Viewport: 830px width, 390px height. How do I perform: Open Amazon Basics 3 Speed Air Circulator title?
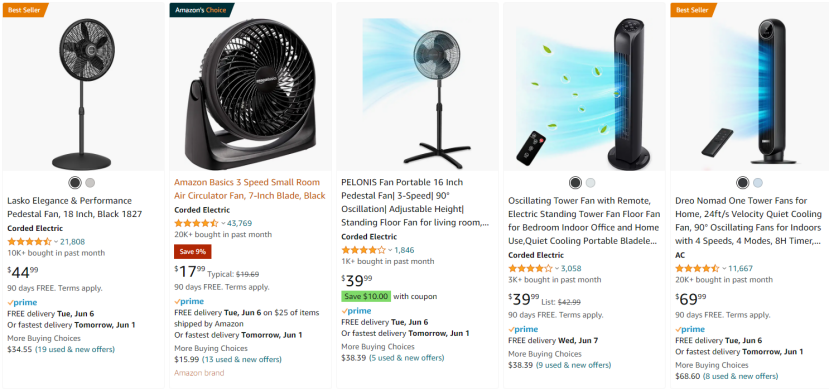tap(250, 189)
